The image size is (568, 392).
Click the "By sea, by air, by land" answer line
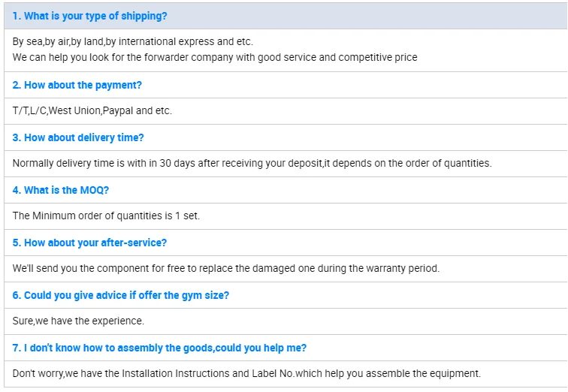coord(133,41)
